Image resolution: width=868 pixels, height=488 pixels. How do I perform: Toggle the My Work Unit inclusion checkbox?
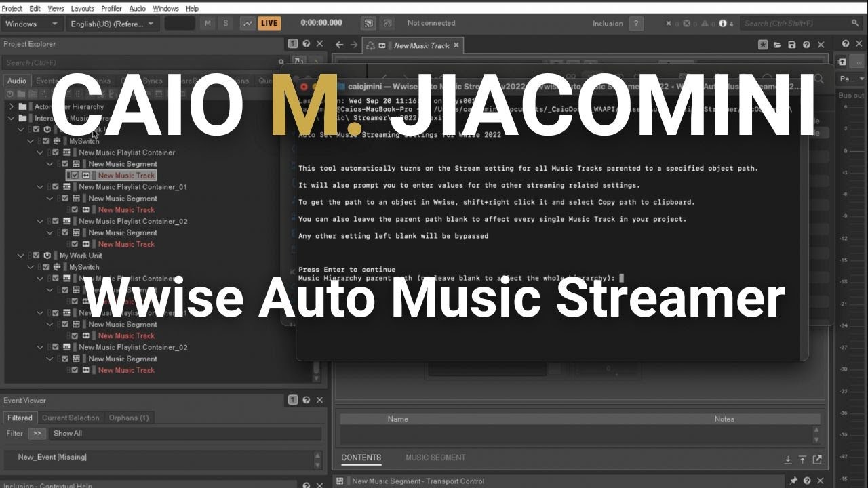pos(37,256)
